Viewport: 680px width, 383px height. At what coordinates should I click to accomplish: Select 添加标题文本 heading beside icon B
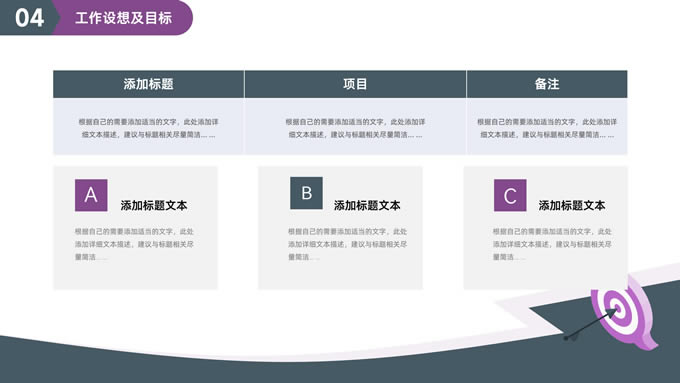(x=367, y=206)
